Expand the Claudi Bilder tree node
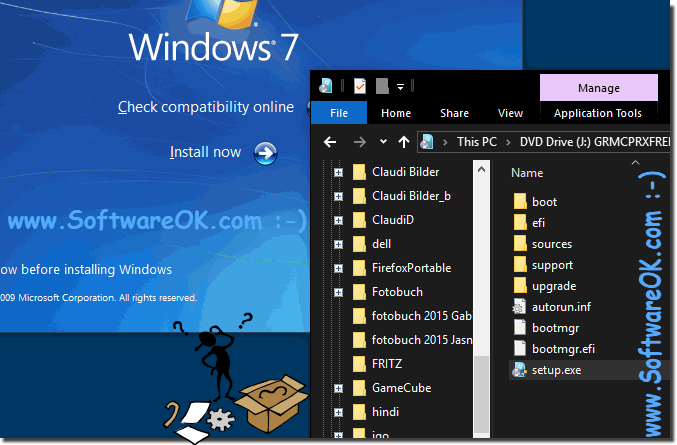This screenshot has width=677, height=445. point(338,173)
